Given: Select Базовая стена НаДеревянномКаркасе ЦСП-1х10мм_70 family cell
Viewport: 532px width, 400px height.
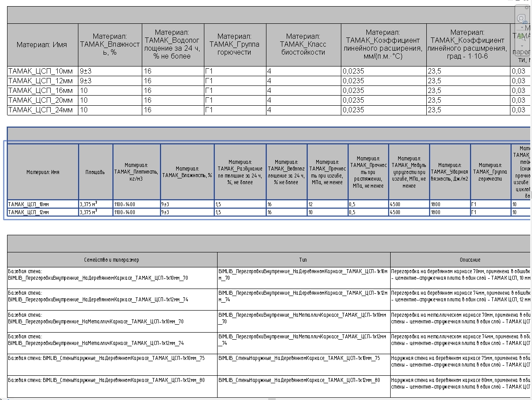Looking at the screenshot, I should pyautogui.click(x=112, y=278).
